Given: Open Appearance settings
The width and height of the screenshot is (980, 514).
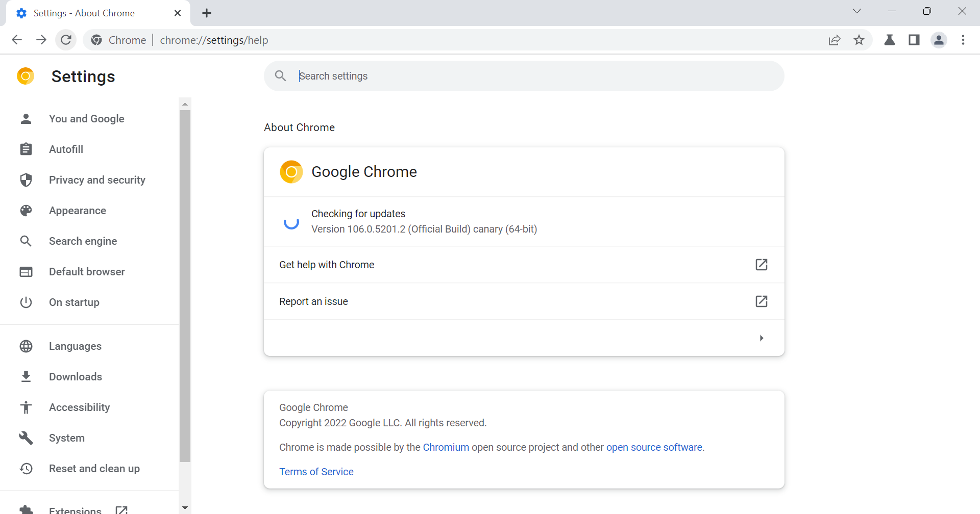Looking at the screenshot, I should pyautogui.click(x=78, y=211).
